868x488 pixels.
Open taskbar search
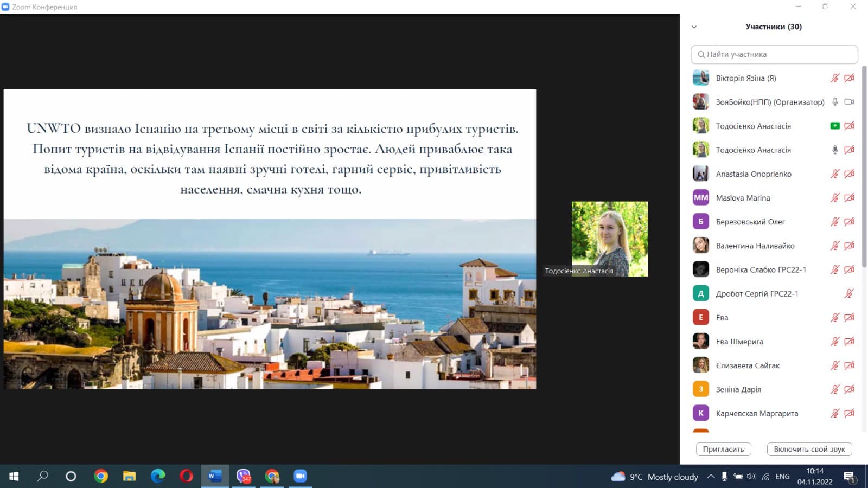[x=42, y=476]
